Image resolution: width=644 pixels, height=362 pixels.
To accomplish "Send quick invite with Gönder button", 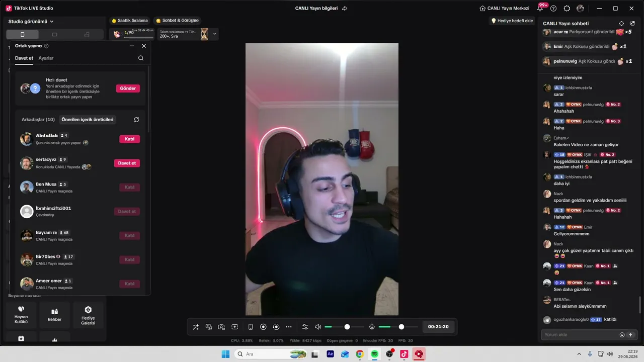I will click(x=128, y=88).
